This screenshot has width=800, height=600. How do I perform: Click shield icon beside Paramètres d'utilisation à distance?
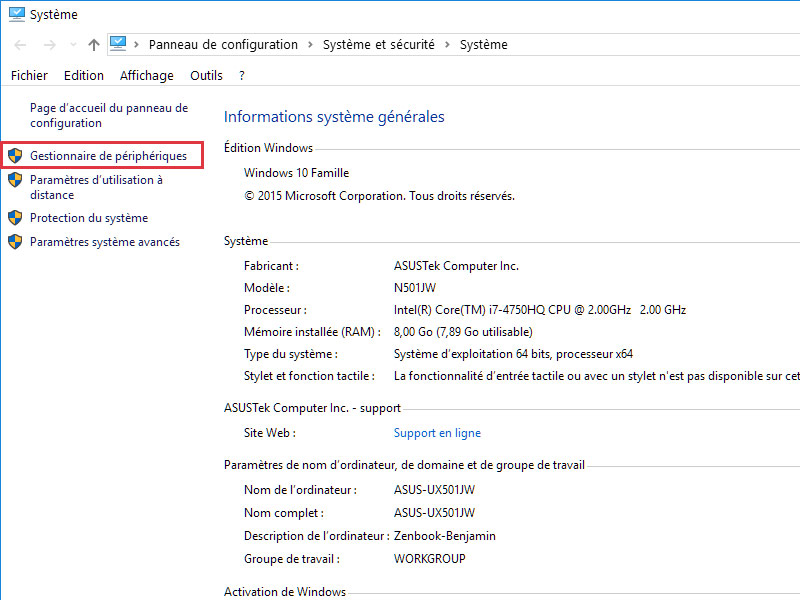tap(15, 180)
